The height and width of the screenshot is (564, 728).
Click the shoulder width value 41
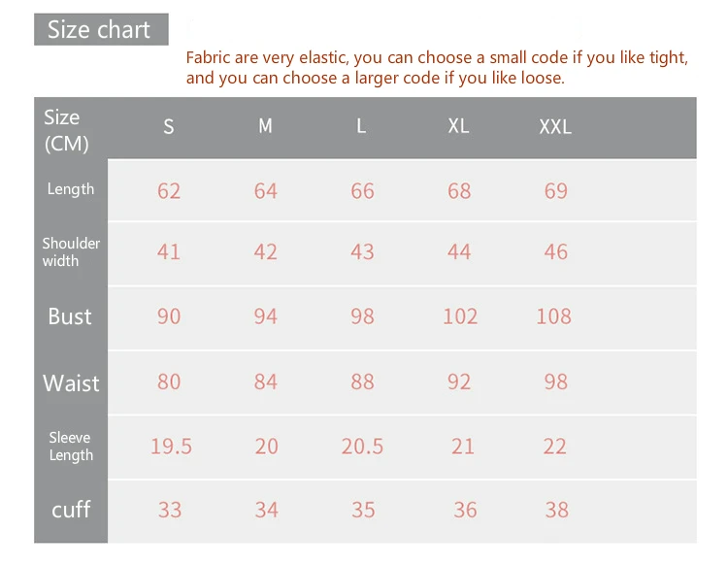[168, 252]
